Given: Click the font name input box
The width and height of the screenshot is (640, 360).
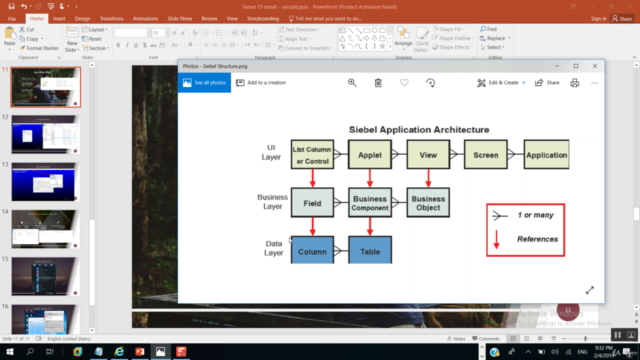Looking at the screenshot, I should tap(131, 33).
